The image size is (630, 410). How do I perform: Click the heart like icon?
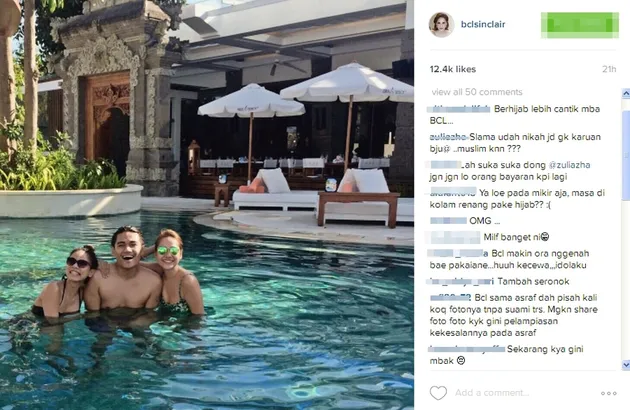point(438,393)
